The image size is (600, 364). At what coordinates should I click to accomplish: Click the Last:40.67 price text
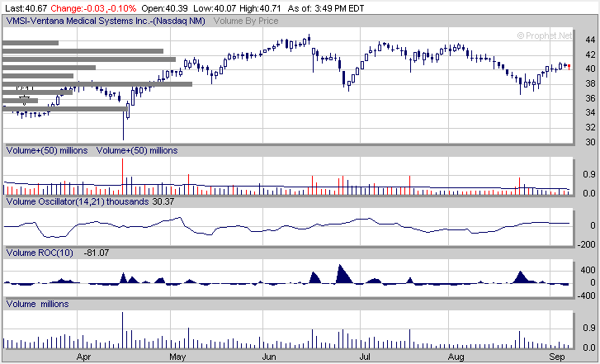pos(26,8)
